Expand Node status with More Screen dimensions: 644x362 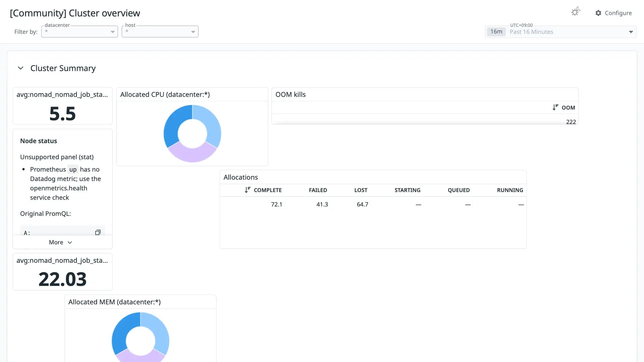pyautogui.click(x=61, y=242)
